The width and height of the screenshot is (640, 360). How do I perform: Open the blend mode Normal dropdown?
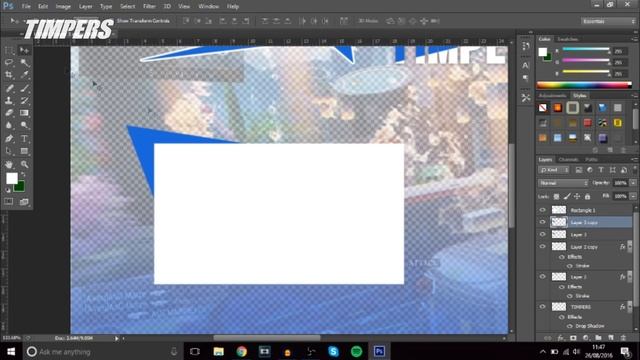pos(563,183)
